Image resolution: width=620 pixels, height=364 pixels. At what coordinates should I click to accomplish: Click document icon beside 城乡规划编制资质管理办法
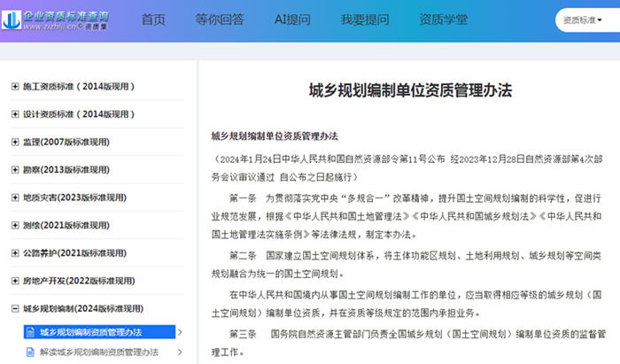pos(29,333)
